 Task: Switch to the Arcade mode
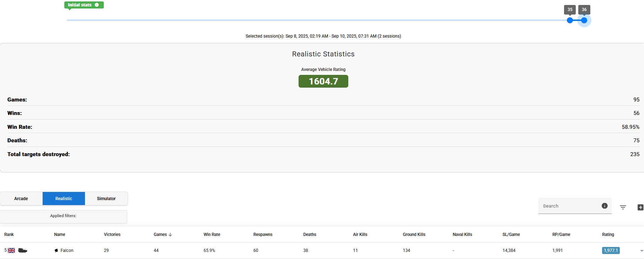pyautogui.click(x=21, y=199)
